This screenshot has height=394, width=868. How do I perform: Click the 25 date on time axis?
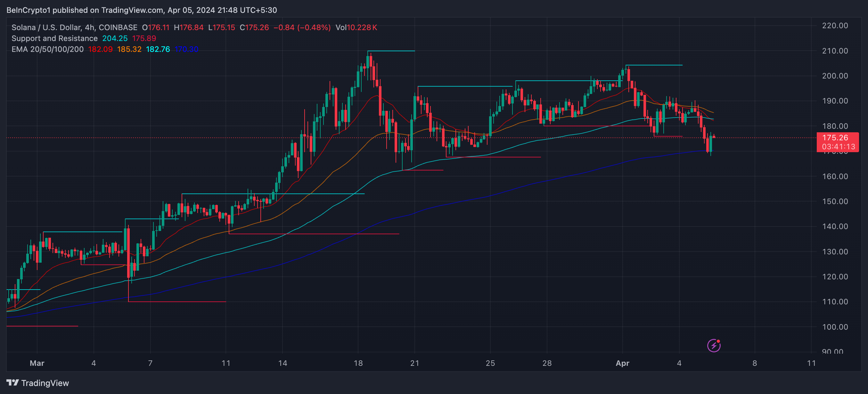point(490,363)
